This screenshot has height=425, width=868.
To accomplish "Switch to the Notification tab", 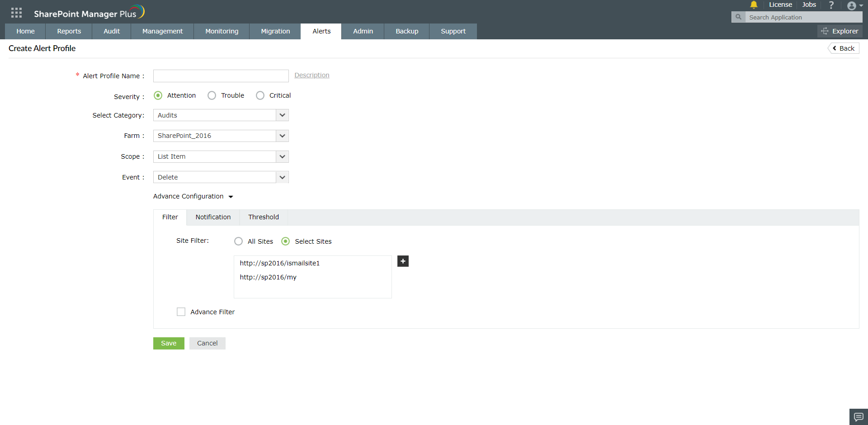I will (x=213, y=217).
